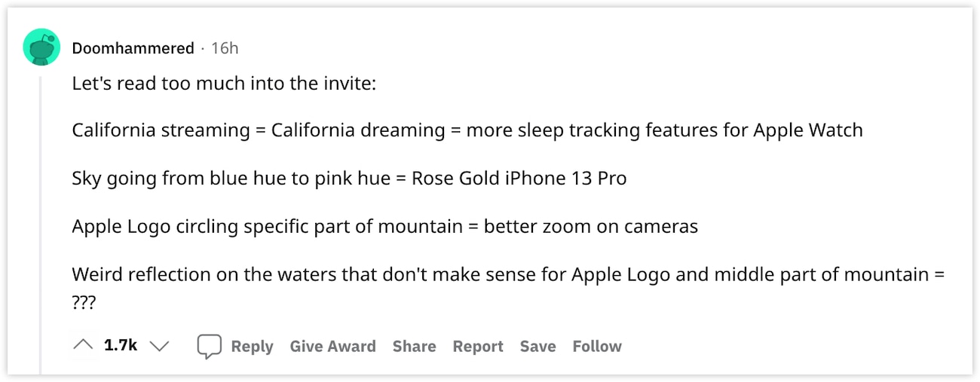This screenshot has width=980, height=382.
Task: Click the Rose Gold iPhone 13 Pro line
Action: tap(350, 179)
